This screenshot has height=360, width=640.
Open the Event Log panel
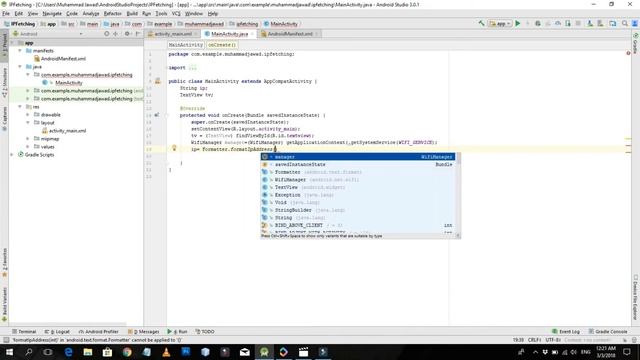point(566,331)
